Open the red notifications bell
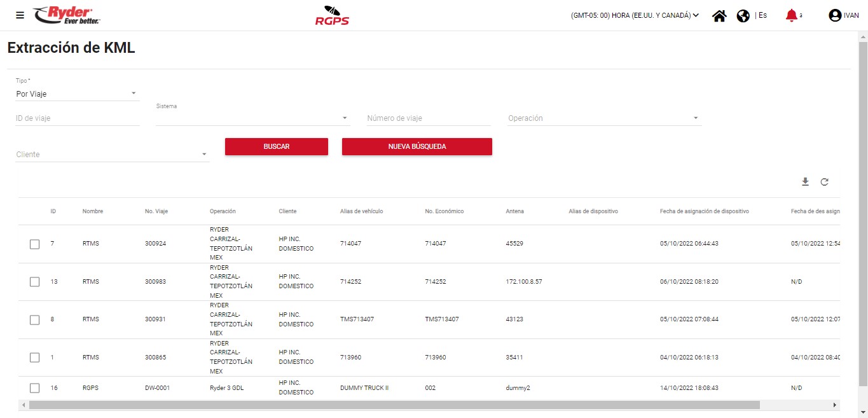Viewport: 868px width, 418px height. tap(791, 15)
